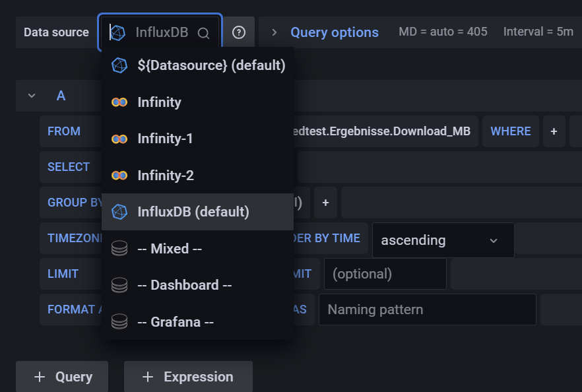Open the ascending order dropdown
Image resolution: width=582 pixels, height=392 pixels.
tap(443, 240)
